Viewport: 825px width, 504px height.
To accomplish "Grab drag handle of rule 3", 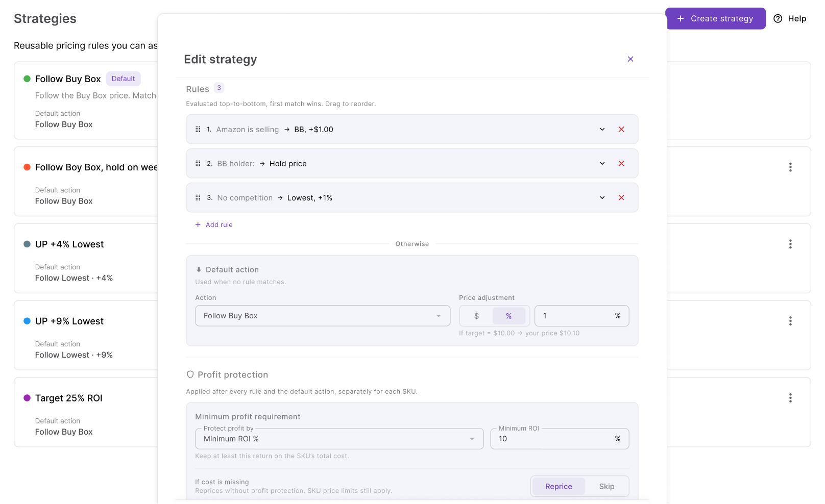I will pos(198,198).
